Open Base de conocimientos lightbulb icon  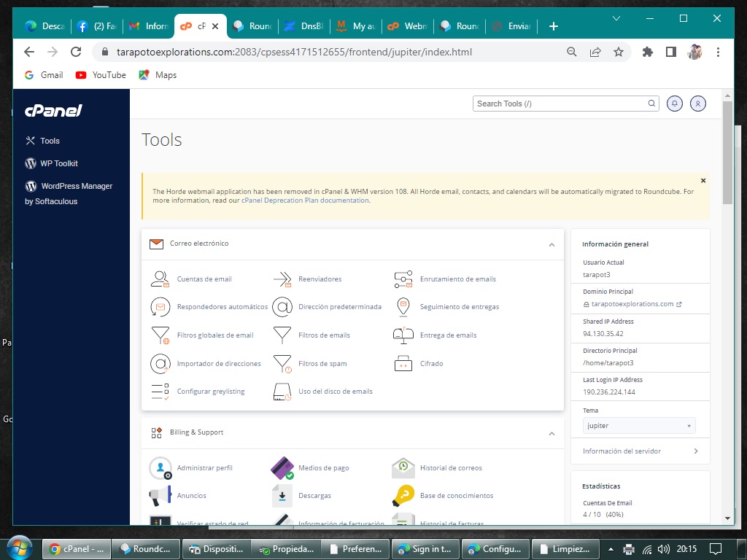(403, 496)
